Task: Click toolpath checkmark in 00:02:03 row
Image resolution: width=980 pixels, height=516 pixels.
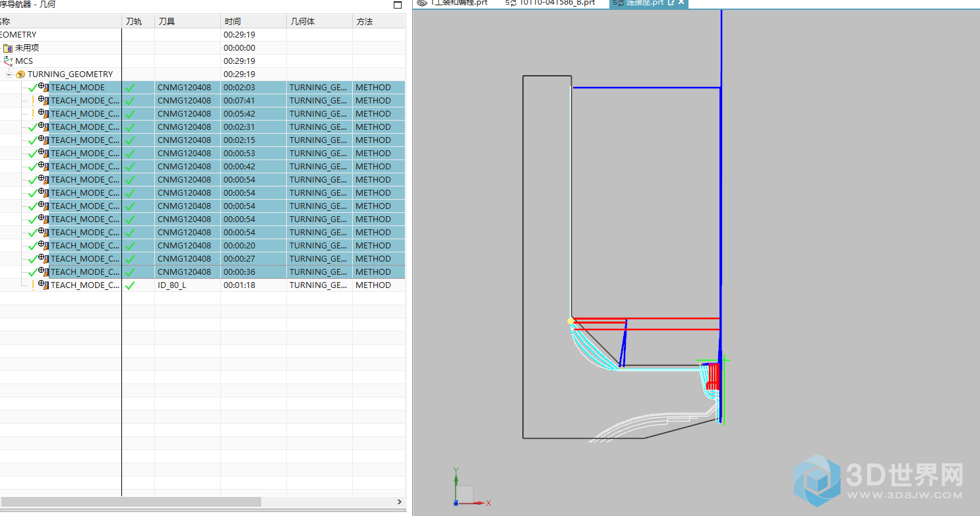Action: pyautogui.click(x=130, y=88)
